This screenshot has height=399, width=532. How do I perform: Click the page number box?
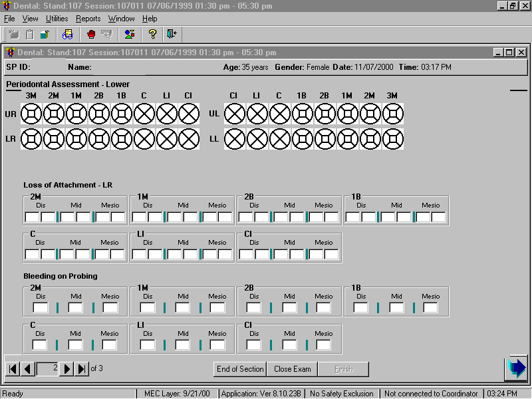(x=48, y=368)
